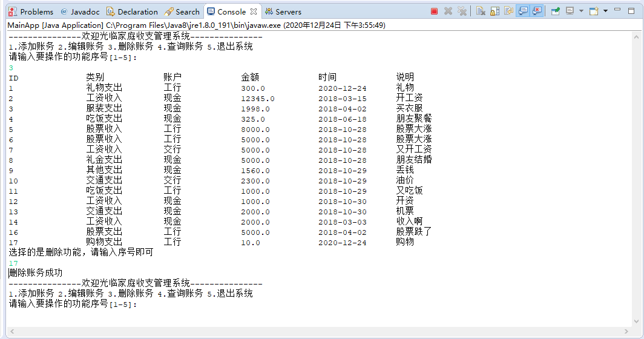Viewport: 644px width, 339px height.
Task: Click the 'ID' column header
Action: coord(13,78)
